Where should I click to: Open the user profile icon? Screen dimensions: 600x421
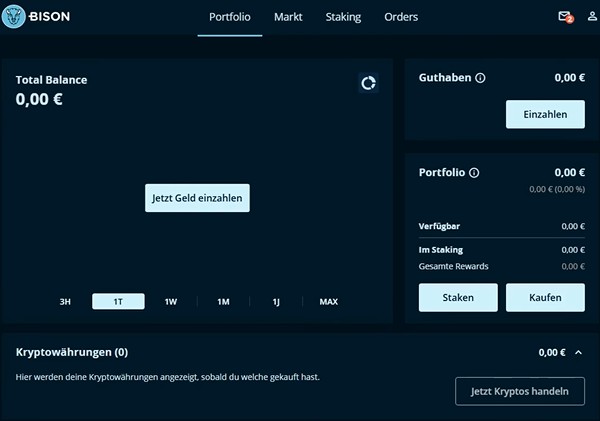tap(592, 16)
